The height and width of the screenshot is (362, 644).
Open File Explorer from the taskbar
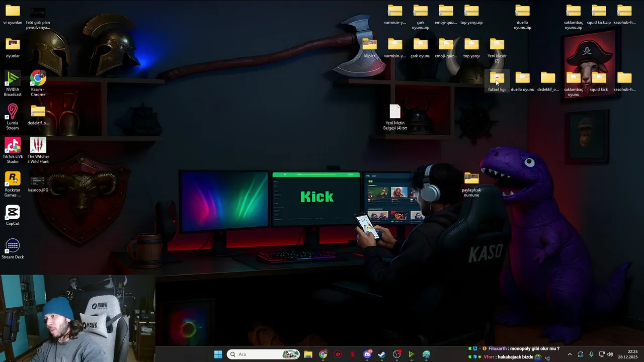(308, 354)
